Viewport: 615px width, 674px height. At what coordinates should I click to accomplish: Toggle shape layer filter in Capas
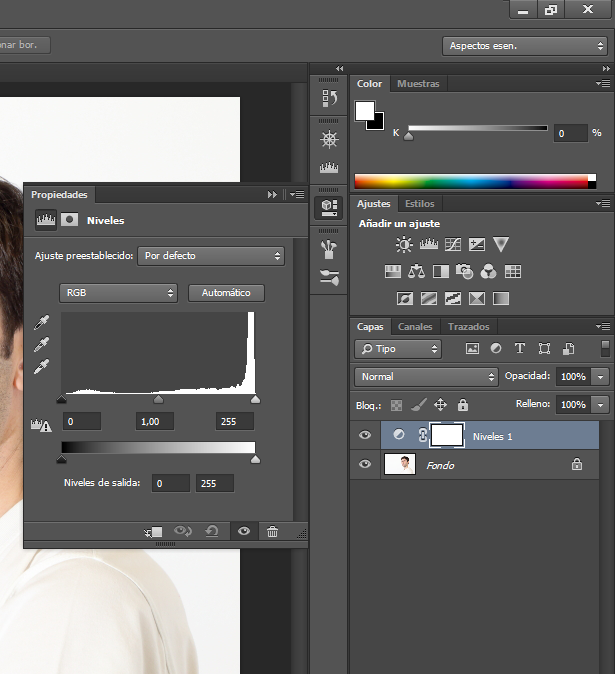(x=545, y=349)
